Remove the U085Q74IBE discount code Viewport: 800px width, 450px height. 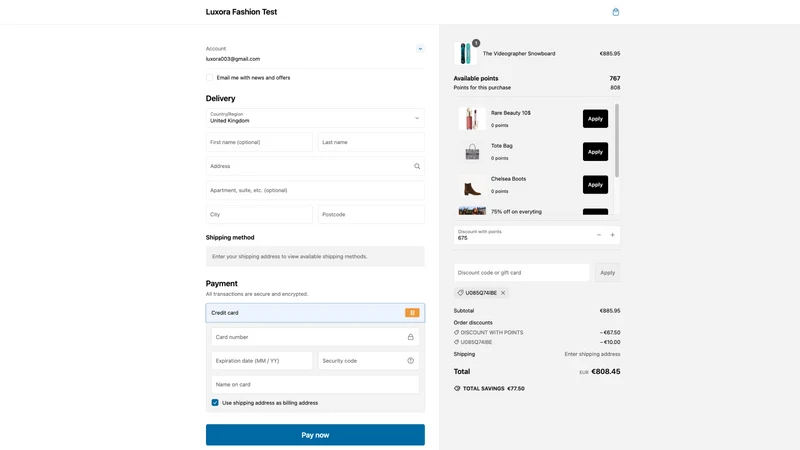click(503, 293)
